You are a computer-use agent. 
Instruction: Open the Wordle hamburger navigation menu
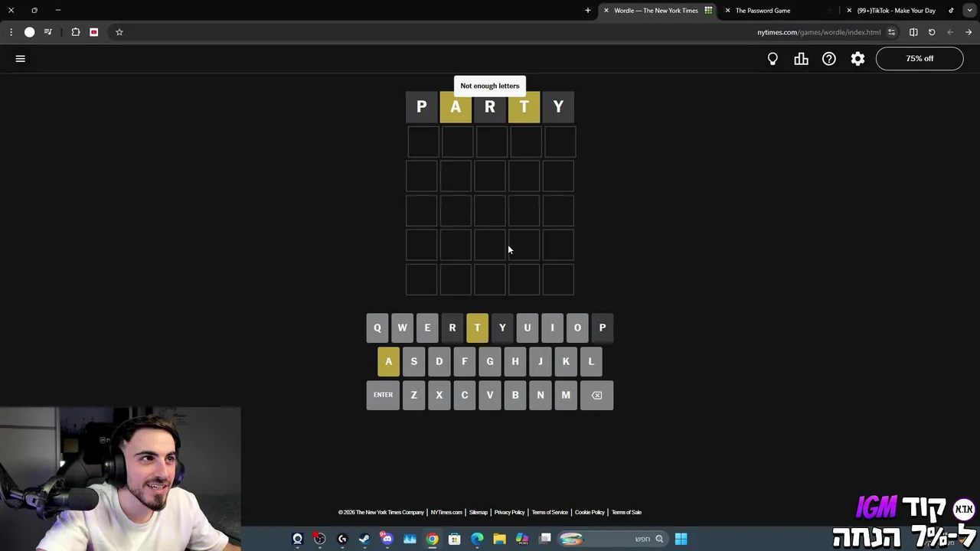pyautogui.click(x=21, y=59)
